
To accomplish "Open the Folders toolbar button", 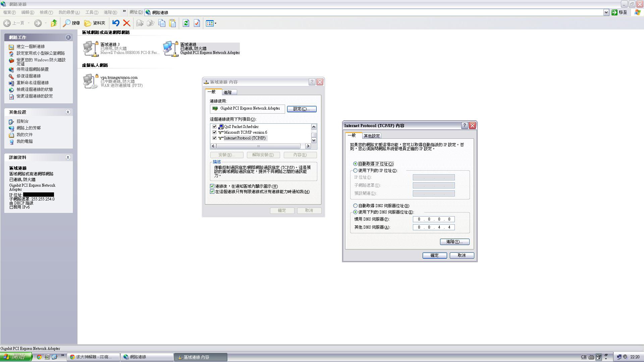I will 95,23.
